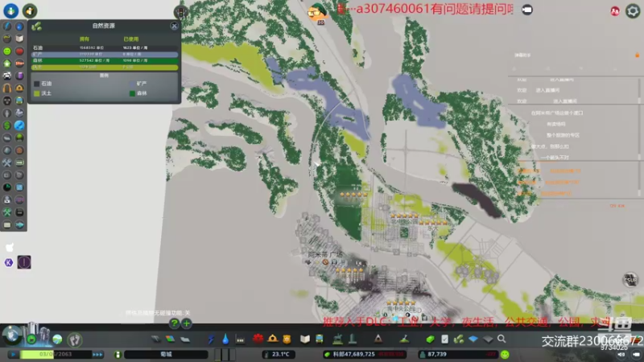Open the fire safety info view icon
Screen dimensions: 644x362
pos(19,88)
